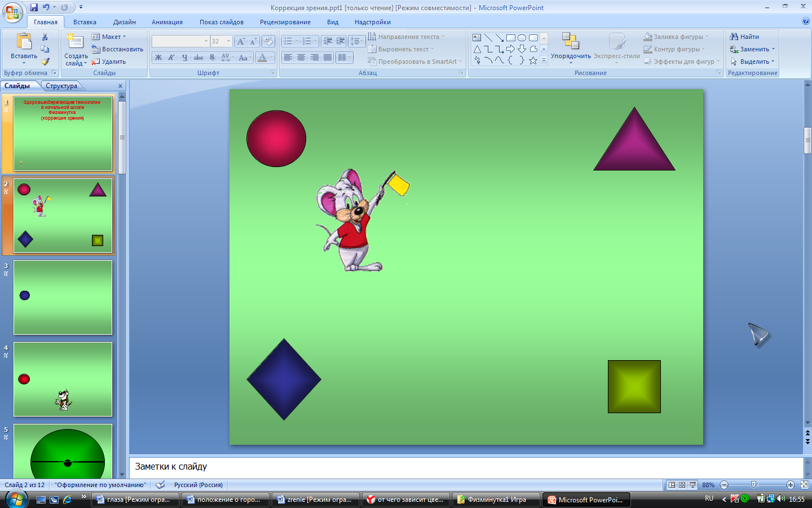Open the Заменить dropdown arrow
Viewport: 812px width, 508px height.
[773, 49]
